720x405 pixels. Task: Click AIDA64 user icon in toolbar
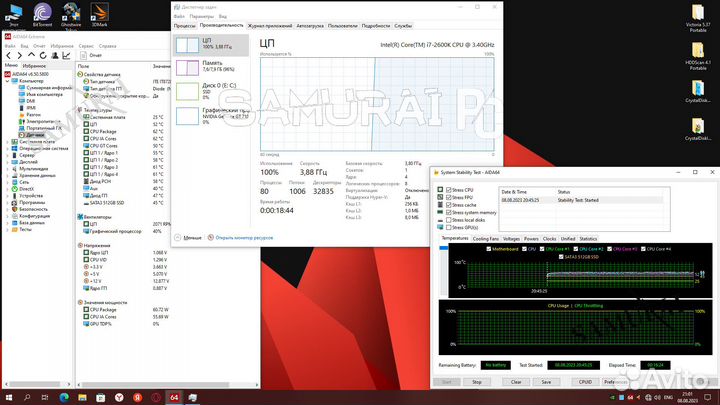(x=55, y=56)
